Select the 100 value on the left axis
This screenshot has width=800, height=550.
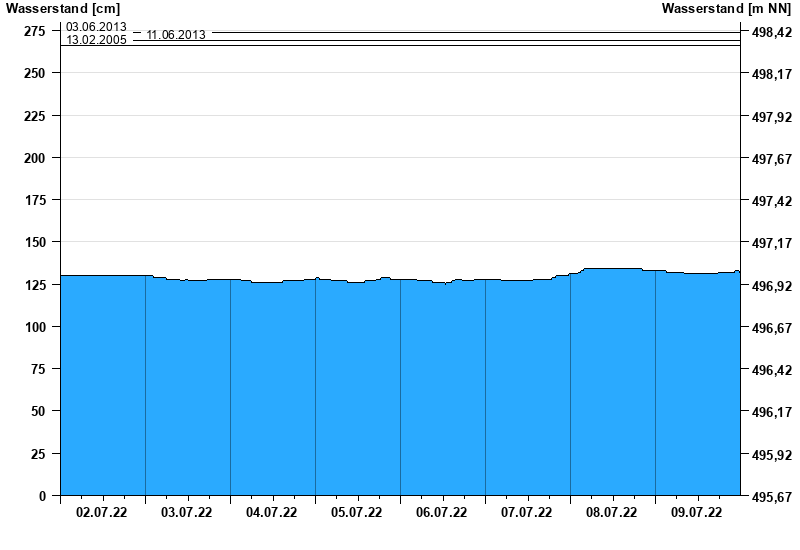(x=35, y=327)
